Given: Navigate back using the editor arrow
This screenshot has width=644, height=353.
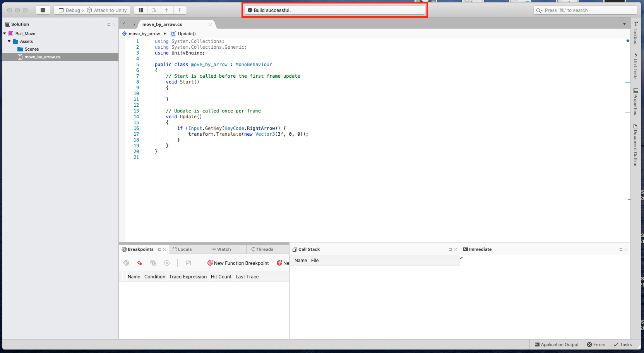Looking at the screenshot, I should [x=124, y=24].
